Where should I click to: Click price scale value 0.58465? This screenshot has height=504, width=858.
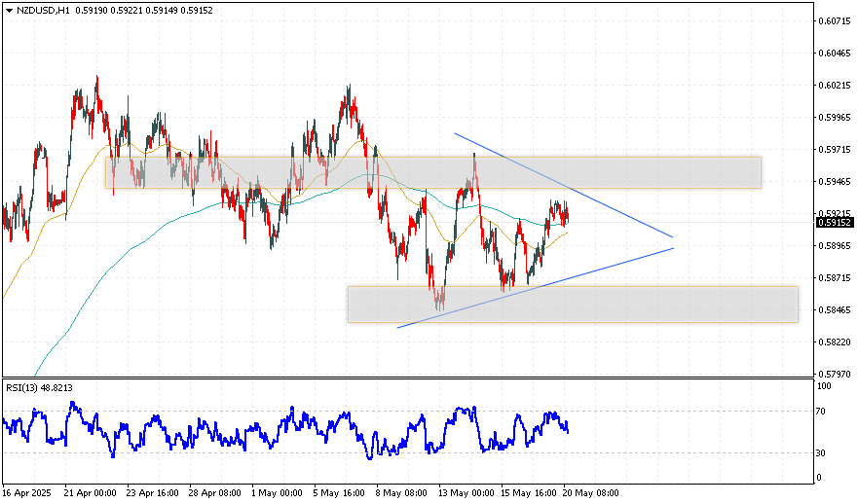[x=834, y=310]
